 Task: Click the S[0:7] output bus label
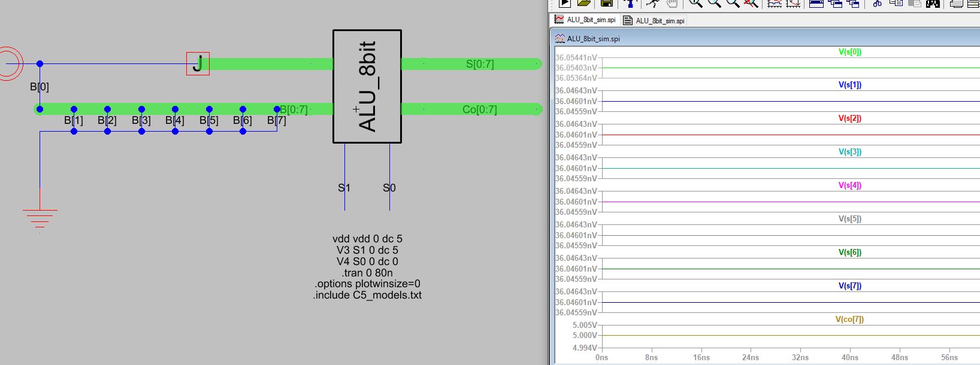(x=480, y=64)
